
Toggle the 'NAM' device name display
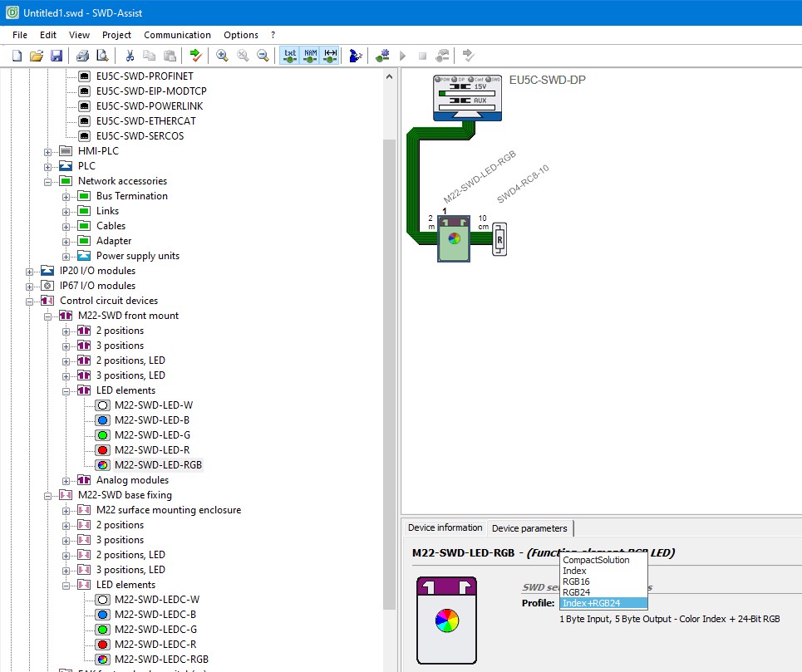click(311, 55)
